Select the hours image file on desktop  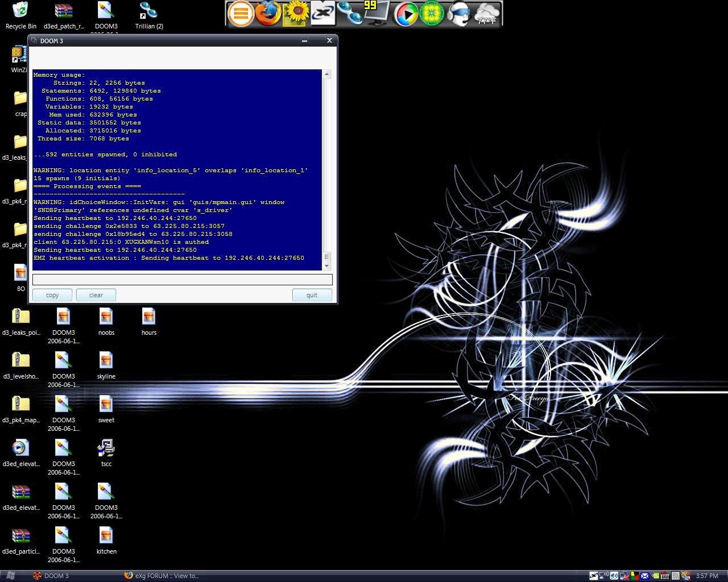[149, 322]
